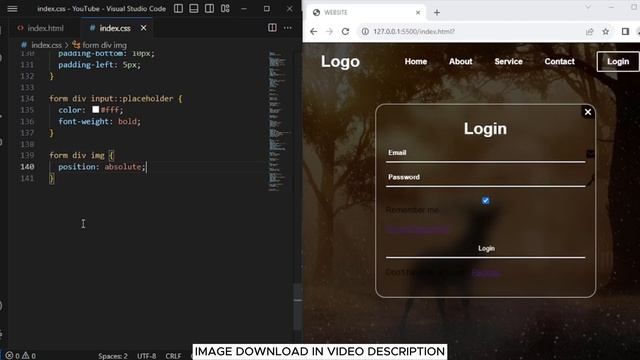The width and height of the screenshot is (640, 360).
Task: Toggle bottom panel layout icon
Action: click(x=194, y=9)
